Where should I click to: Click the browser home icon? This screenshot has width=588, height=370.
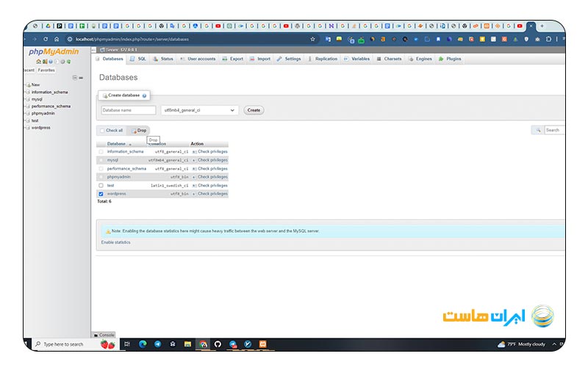[x=57, y=39]
